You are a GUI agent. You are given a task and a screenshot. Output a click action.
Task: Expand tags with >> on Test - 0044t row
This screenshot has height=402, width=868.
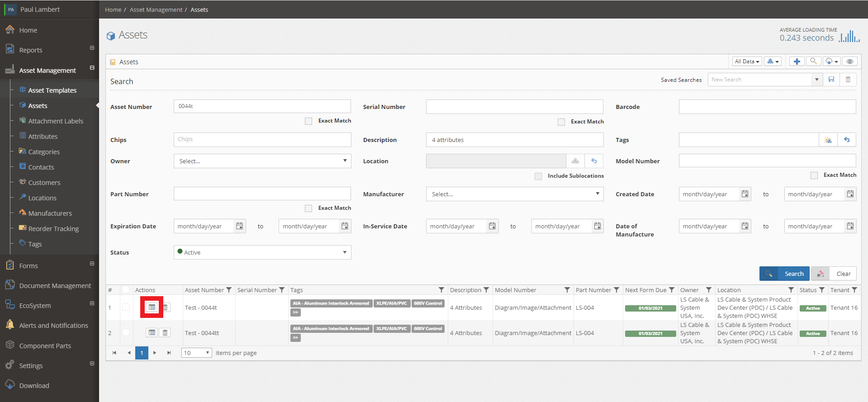pos(295,312)
